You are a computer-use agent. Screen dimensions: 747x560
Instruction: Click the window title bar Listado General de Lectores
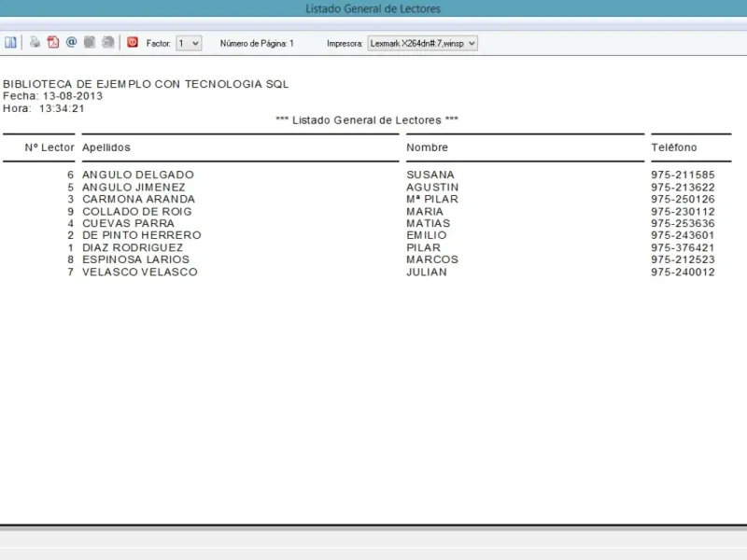pyautogui.click(x=373, y=8)
